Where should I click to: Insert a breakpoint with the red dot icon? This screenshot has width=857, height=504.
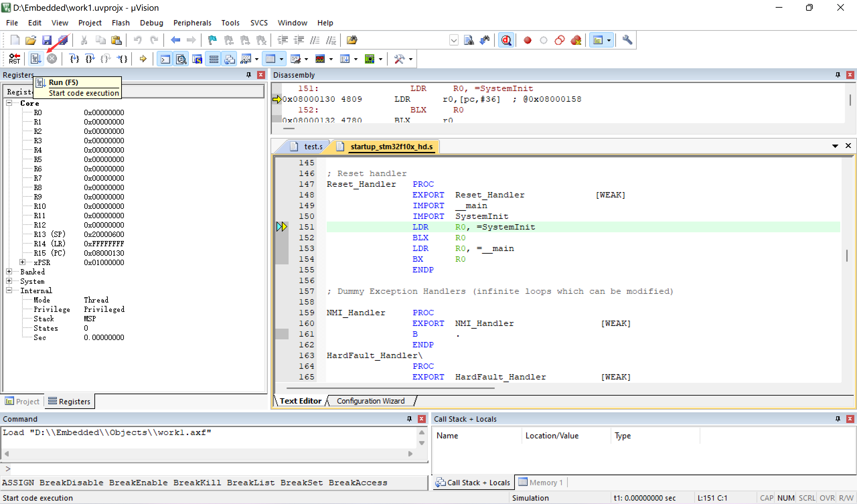[x=528, y=40]
